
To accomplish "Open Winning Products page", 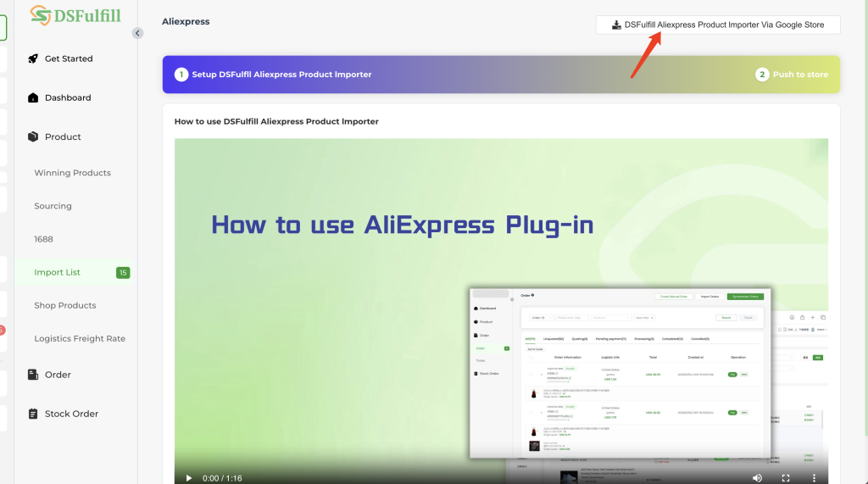I will (x=72, y=173).
